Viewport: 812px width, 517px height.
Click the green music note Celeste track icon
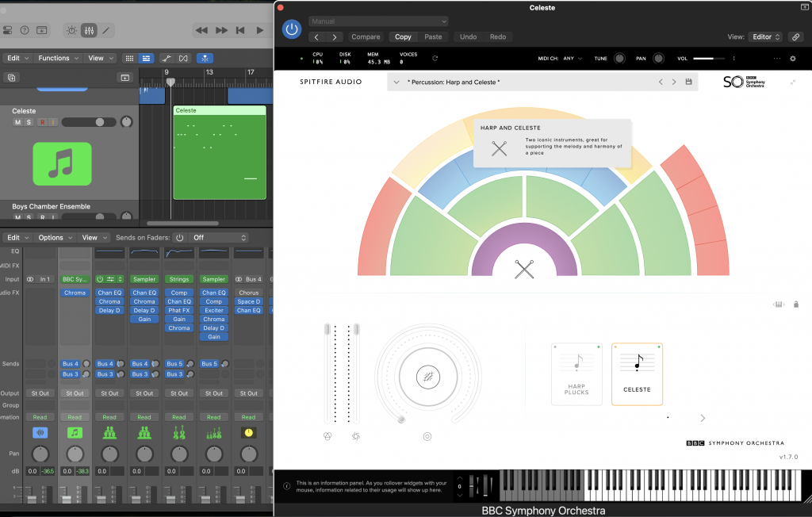point(62,163)
